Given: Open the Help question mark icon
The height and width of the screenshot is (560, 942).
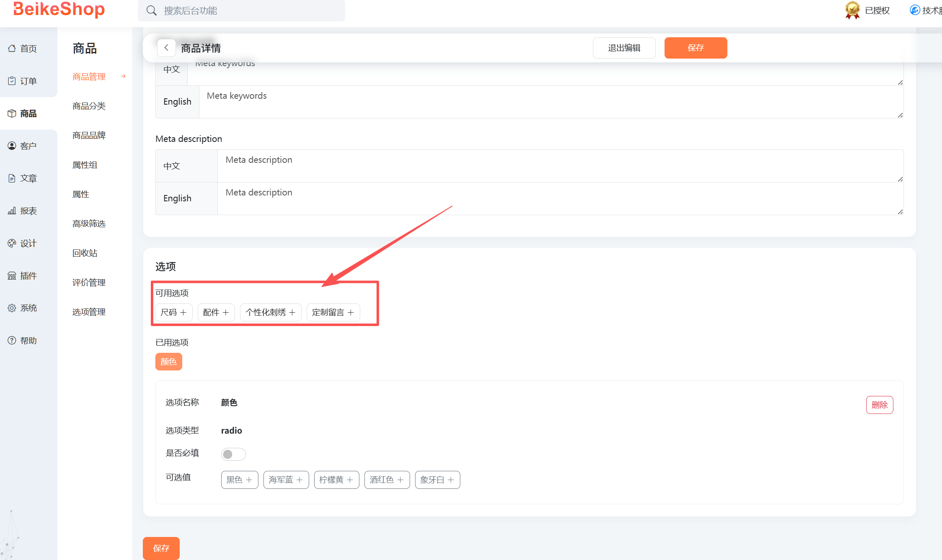Looking at the screenshot, I should [x=12, y=340].
